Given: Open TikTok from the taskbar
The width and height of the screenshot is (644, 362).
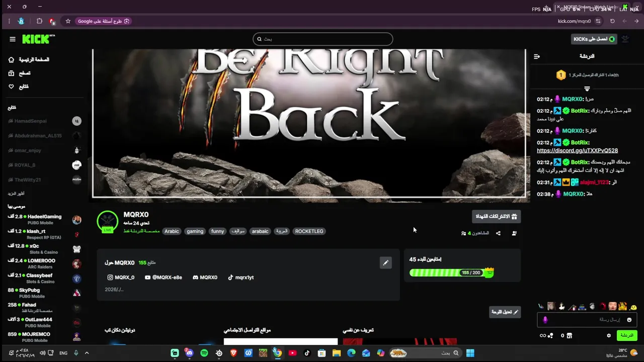Looking at the screenshot, I should 307,353.
